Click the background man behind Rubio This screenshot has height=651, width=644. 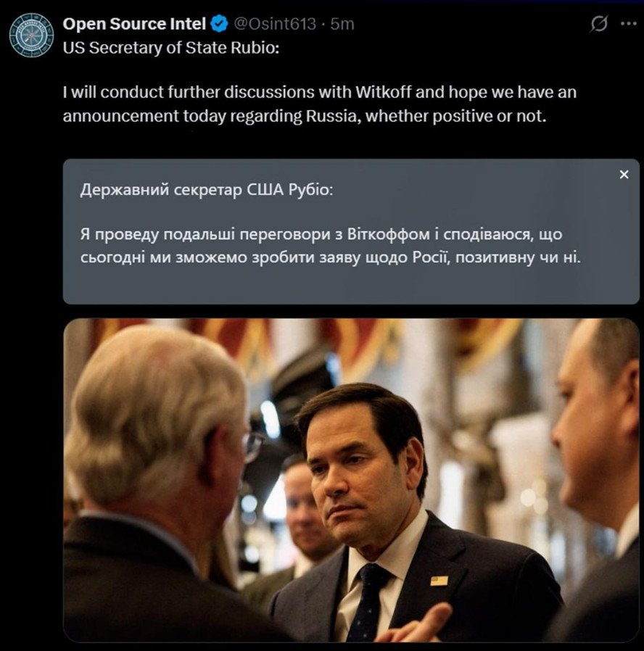[x=303, y=507]
